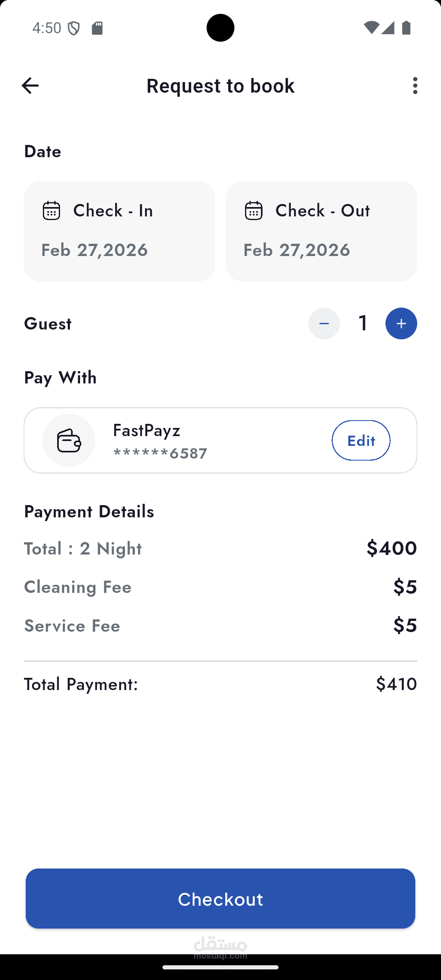
Task: Tap the Wi-Fi status icon
Action: point(371,28)
